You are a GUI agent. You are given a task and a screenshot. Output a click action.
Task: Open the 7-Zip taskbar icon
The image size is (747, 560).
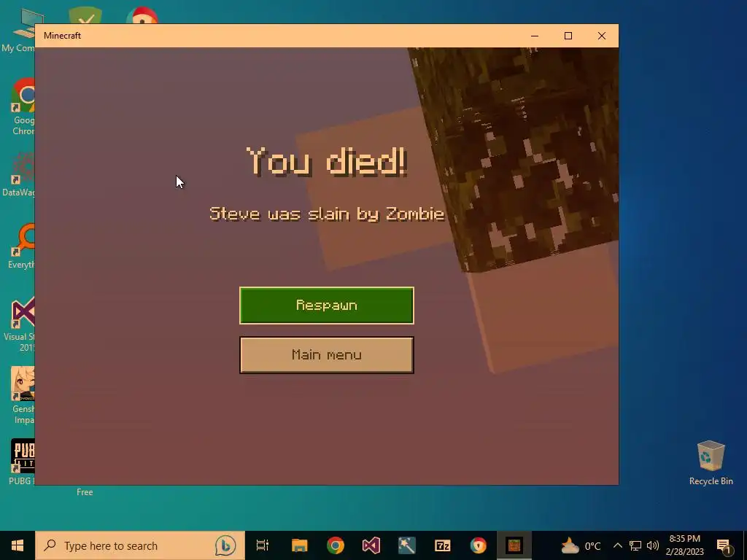pos(443,545)
